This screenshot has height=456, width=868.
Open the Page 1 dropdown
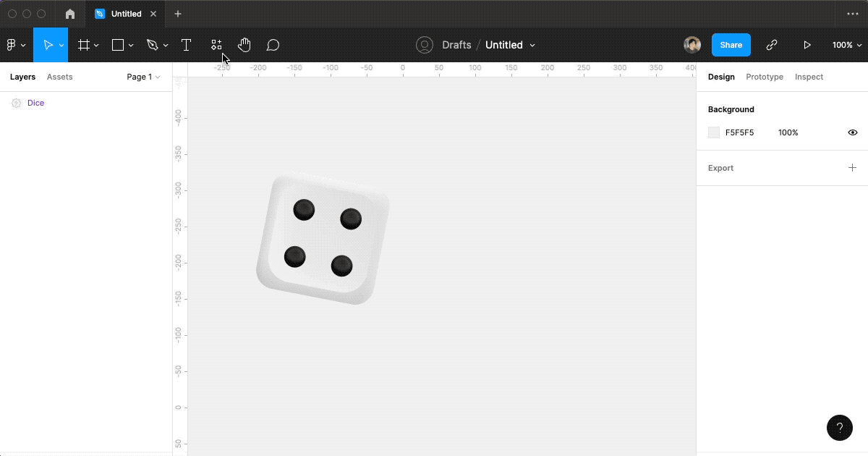click(142, 77)
